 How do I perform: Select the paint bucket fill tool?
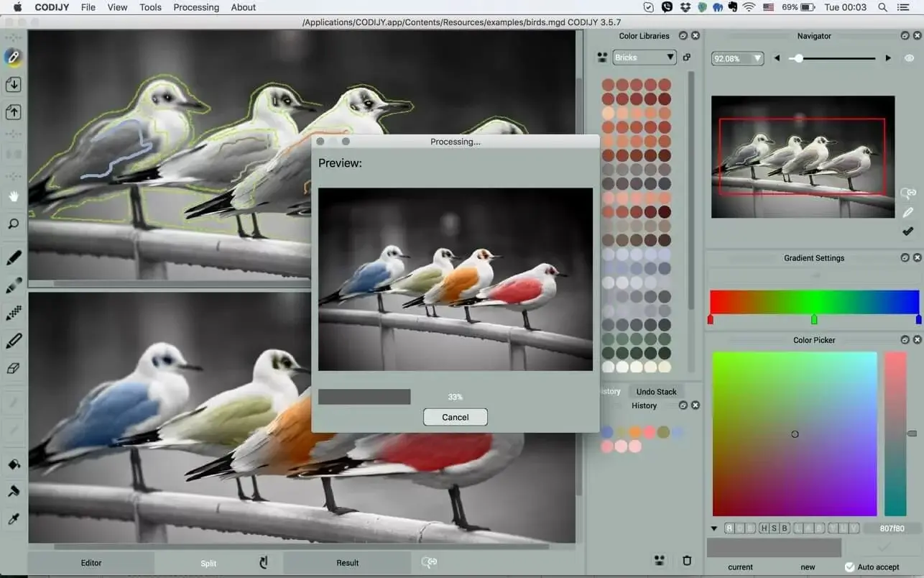(13, 464)
